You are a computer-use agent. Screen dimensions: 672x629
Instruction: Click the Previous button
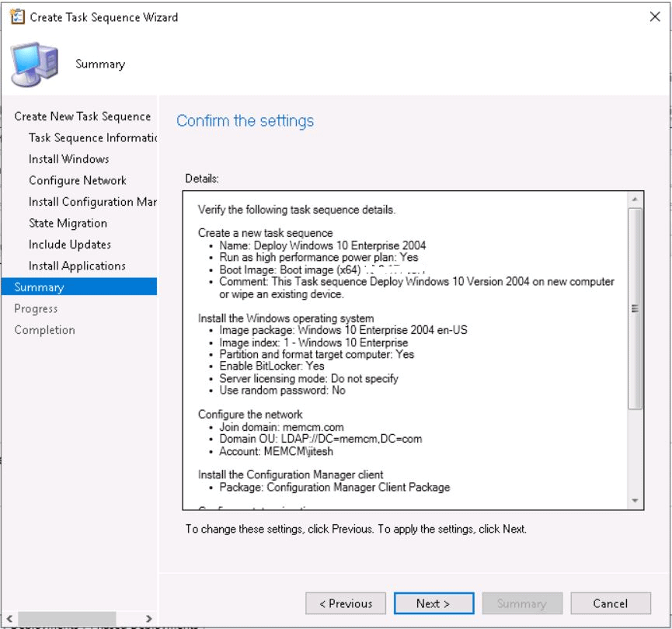[x=346, y=603]
